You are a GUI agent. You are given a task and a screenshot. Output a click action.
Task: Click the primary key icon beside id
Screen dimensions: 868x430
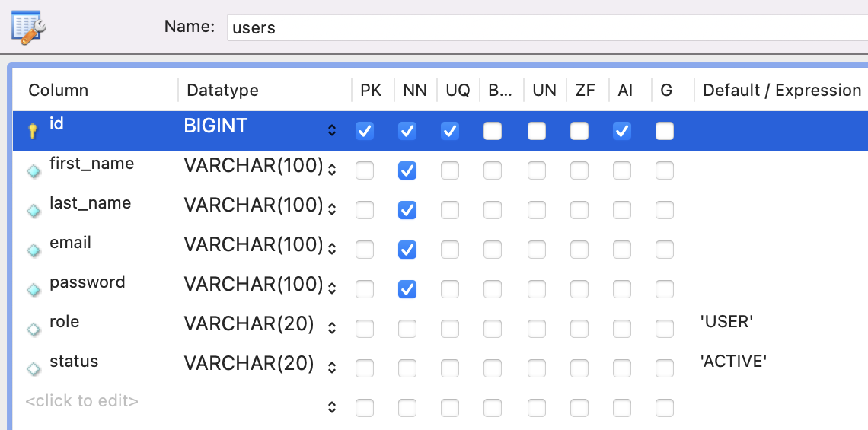pyautogui.click(x=34, y=131)
